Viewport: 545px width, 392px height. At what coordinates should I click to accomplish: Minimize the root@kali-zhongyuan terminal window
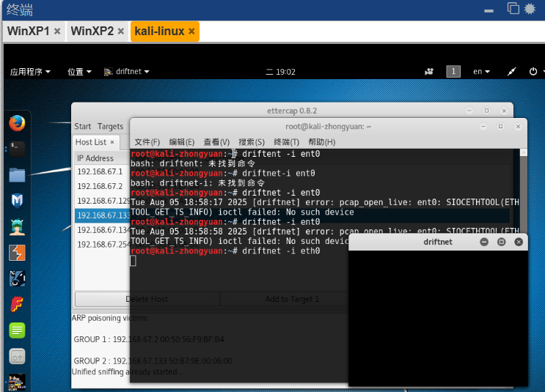[x=483, y=126]
